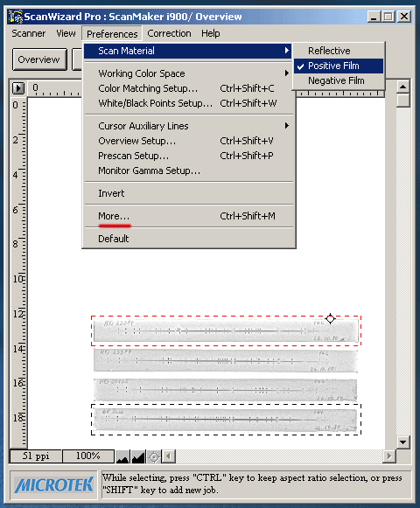Screen dimensions: 420x508
Task: Click the vertical scrollbar thumb
Action: [403, 100]
